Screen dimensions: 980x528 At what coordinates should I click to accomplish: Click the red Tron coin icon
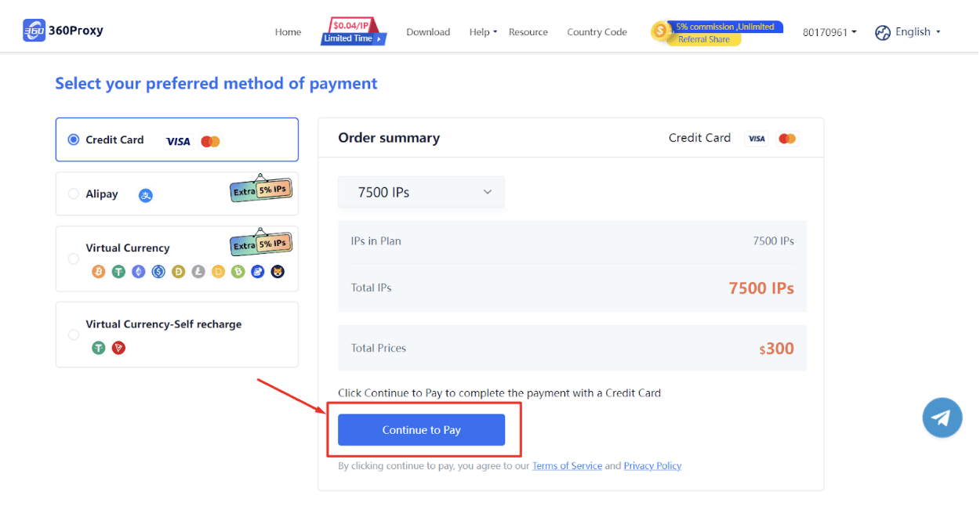tap(118, 348)
